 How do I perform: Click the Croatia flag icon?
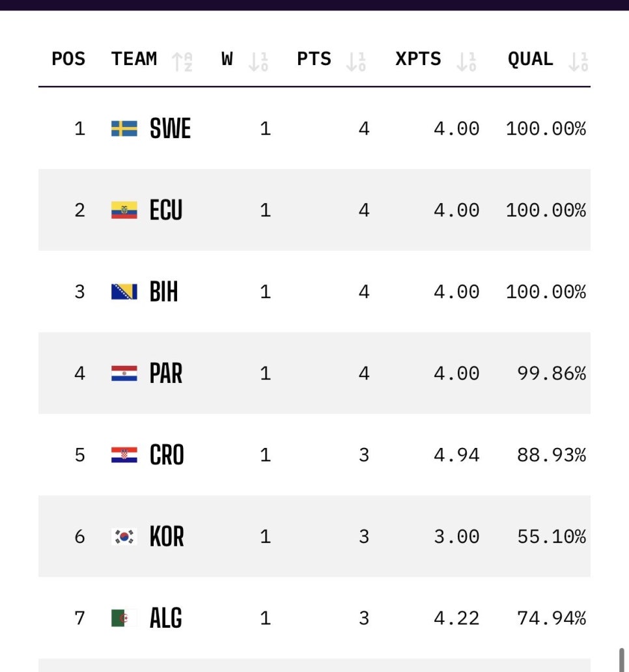[x=124, y=455]
